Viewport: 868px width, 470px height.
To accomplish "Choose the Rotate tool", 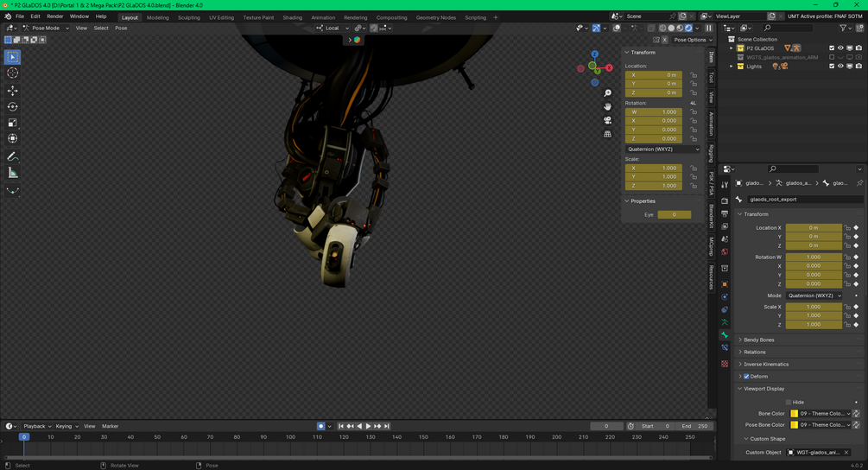I will [x=13, y=106].
